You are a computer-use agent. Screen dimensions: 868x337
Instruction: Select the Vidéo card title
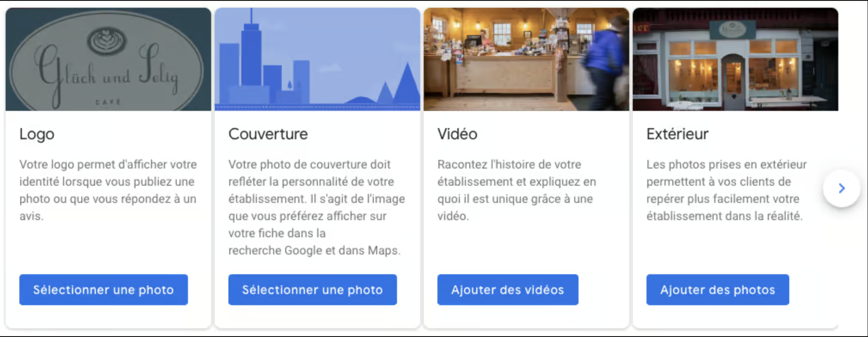point(457,134)
